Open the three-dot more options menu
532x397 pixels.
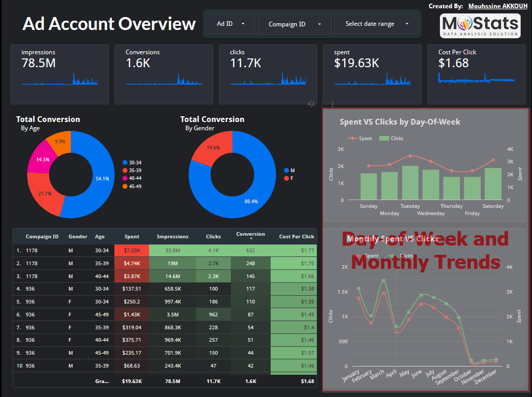(x=333, y=104)
